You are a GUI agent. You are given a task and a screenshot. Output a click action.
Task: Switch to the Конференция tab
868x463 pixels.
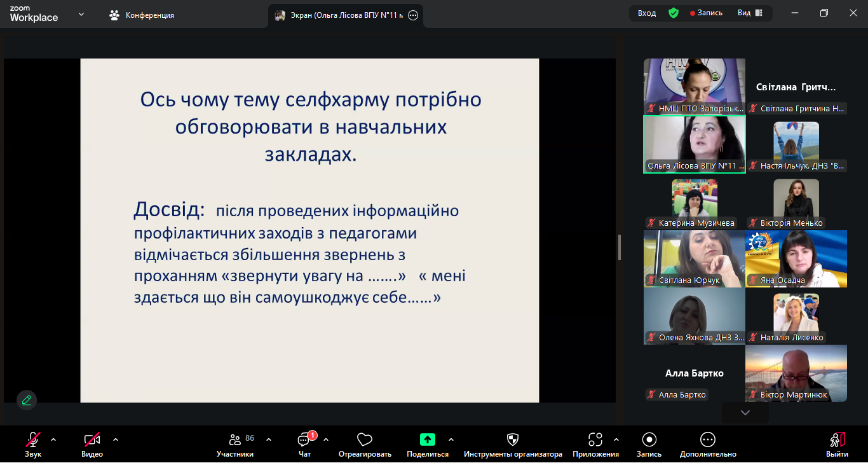tap(142, 15)
